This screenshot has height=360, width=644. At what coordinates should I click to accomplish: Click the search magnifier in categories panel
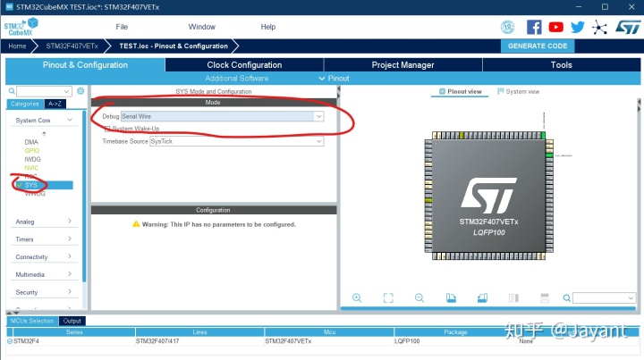click(12, 91)
